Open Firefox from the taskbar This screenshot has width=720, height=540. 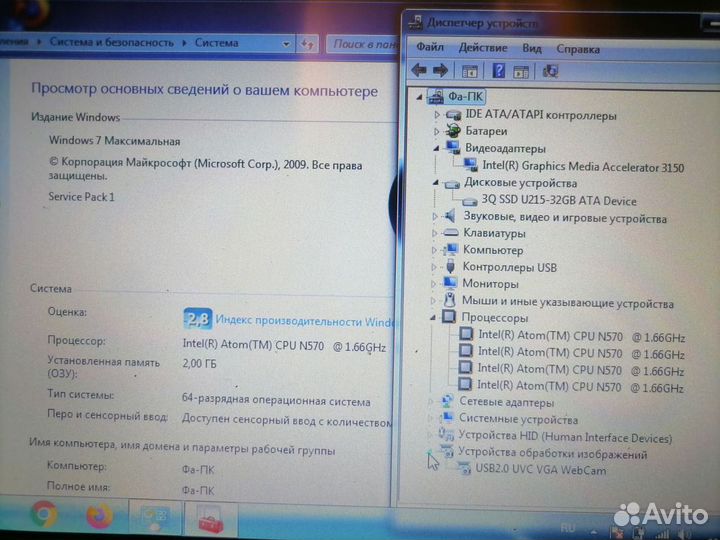coord(100,516)
